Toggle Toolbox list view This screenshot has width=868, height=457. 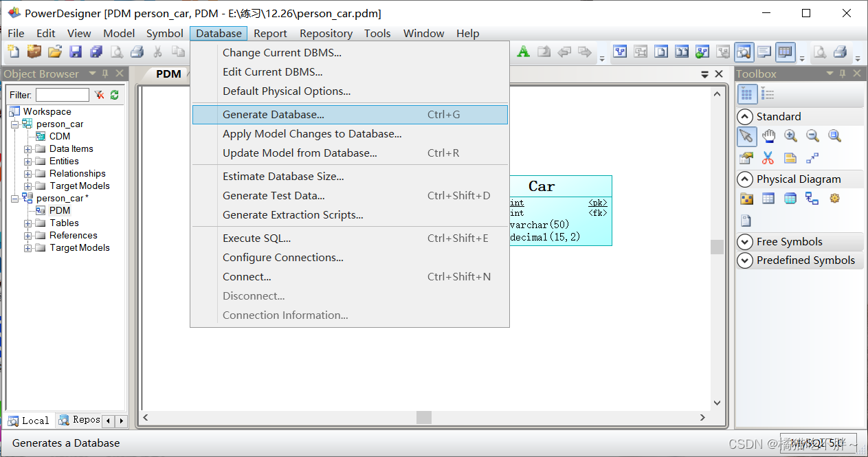pyautogui.click(x=768, y=94)
